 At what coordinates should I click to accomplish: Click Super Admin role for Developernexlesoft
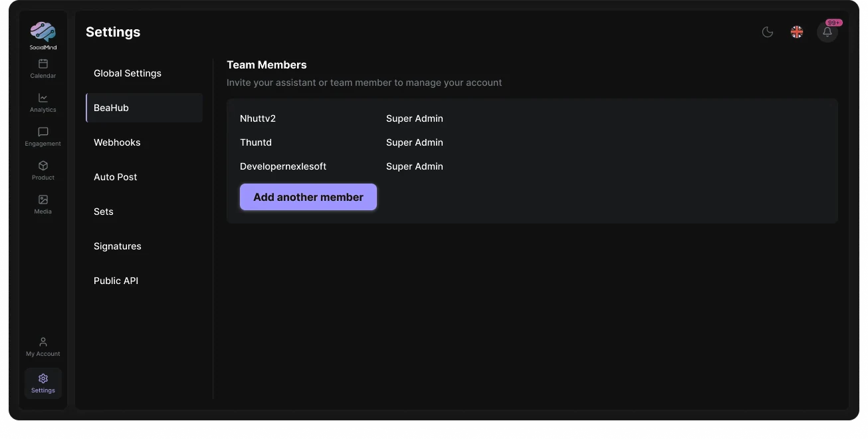415,166
